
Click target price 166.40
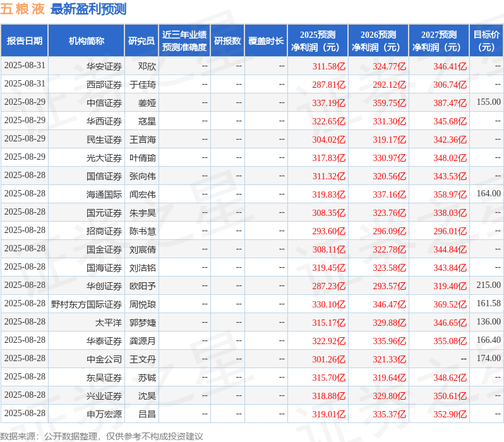pyautogui.click(x=489, y=340)
